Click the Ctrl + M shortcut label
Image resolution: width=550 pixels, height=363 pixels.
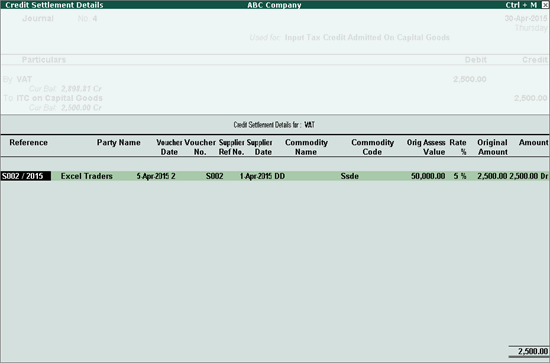521,5
